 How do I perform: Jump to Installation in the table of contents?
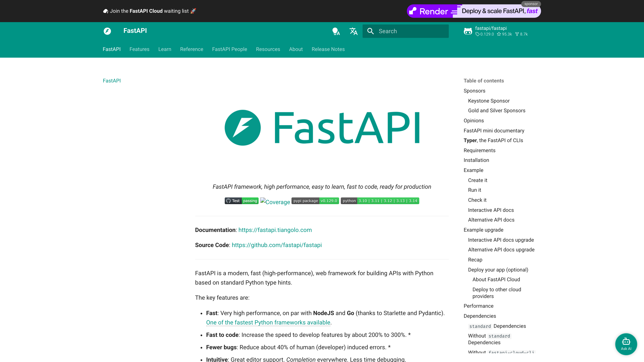tap(476, 160)
